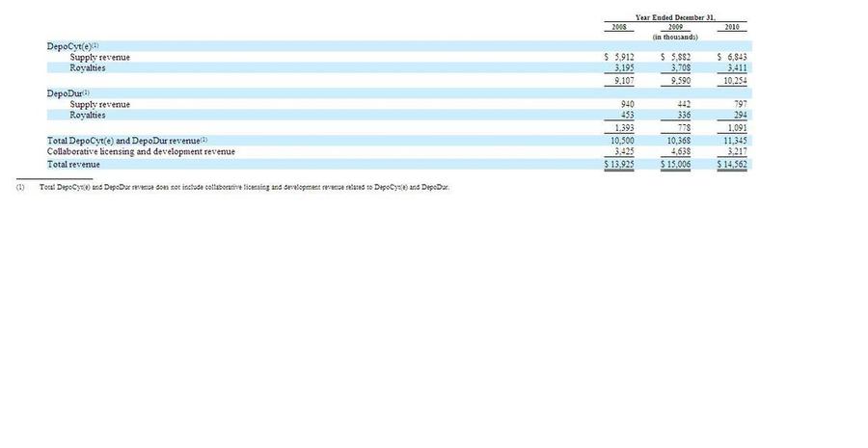Viewport: 868px width, 448px height.
Task: Select total revenue $13,925
Action: [619, 164]
